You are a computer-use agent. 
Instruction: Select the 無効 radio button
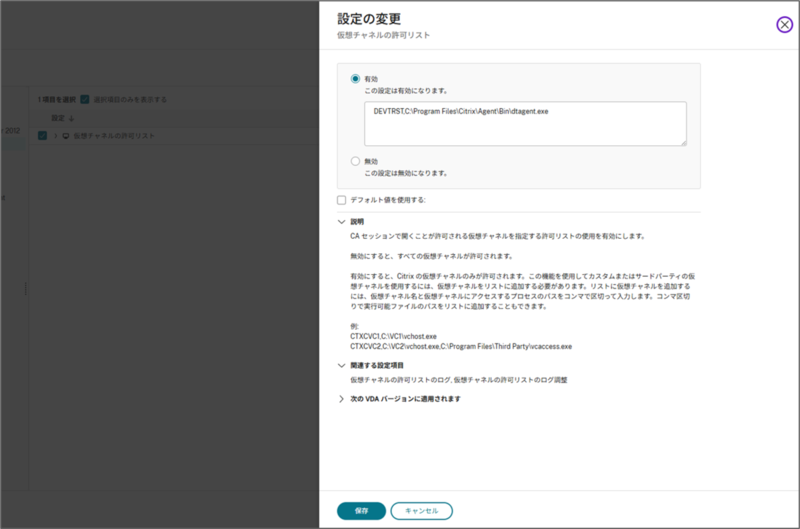pos(355,161)
